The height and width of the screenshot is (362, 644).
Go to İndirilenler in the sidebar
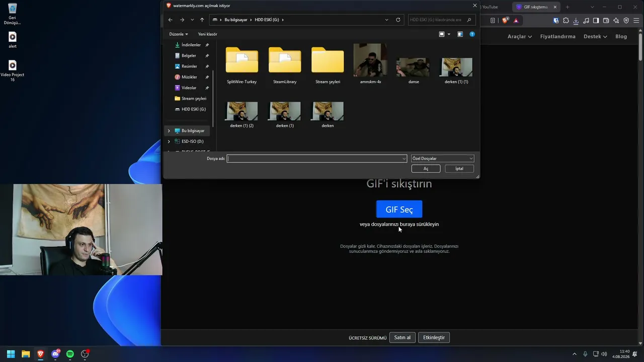[x=191, y=45]
